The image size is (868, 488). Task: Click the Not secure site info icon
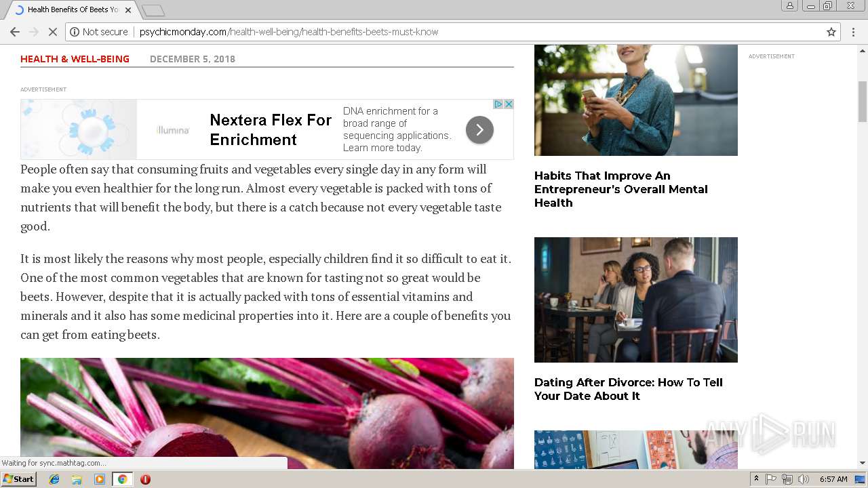[x=75, y=32]
